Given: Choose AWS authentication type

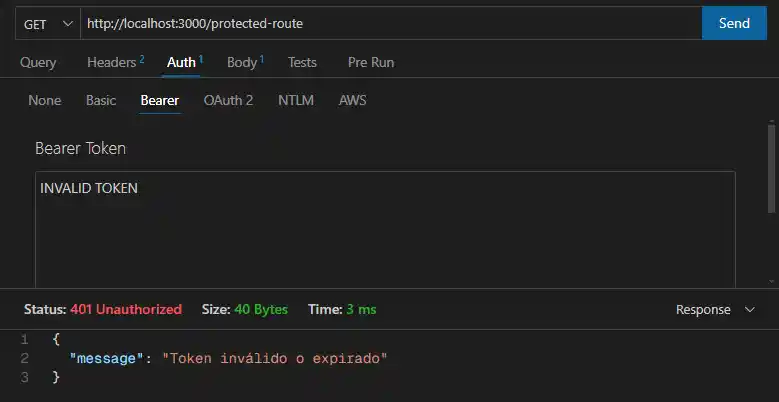Looking at the screenshot, I should 353,100.
